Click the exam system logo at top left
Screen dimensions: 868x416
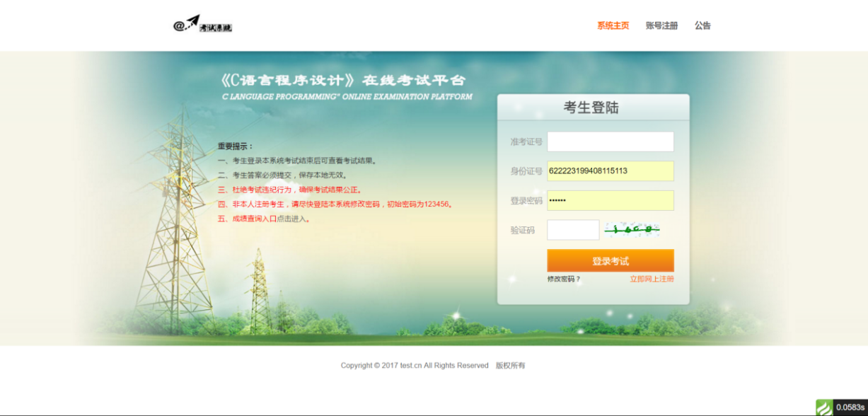pos(204,23)
